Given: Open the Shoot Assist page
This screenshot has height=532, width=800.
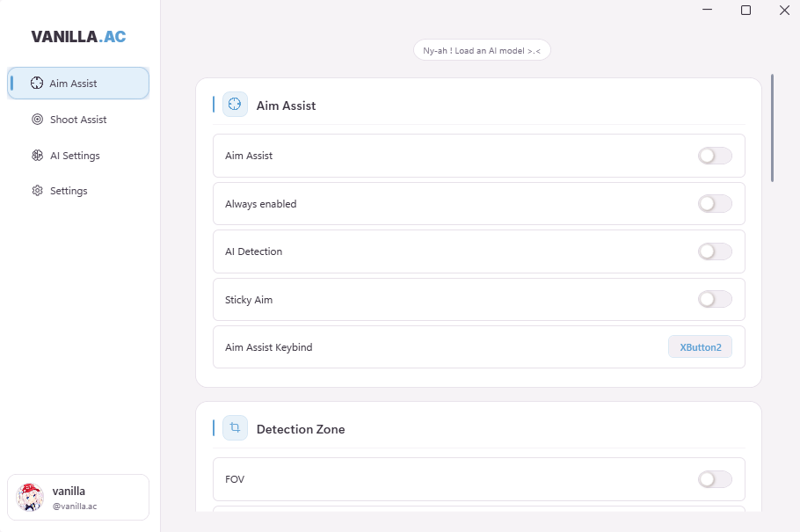Looking at the screenshot, I should pyautogui.click(x=78, y=119).
